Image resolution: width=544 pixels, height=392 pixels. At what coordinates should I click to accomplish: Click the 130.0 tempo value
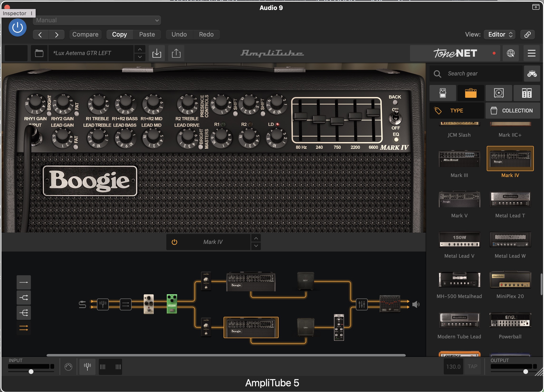point(453,367)
